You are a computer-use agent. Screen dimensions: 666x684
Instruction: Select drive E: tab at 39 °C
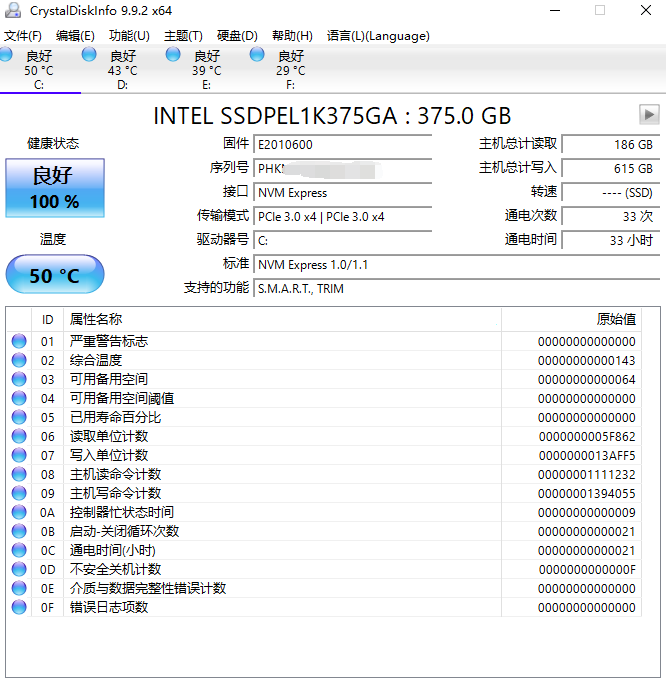pyautogui.click(x=207, y=70)
